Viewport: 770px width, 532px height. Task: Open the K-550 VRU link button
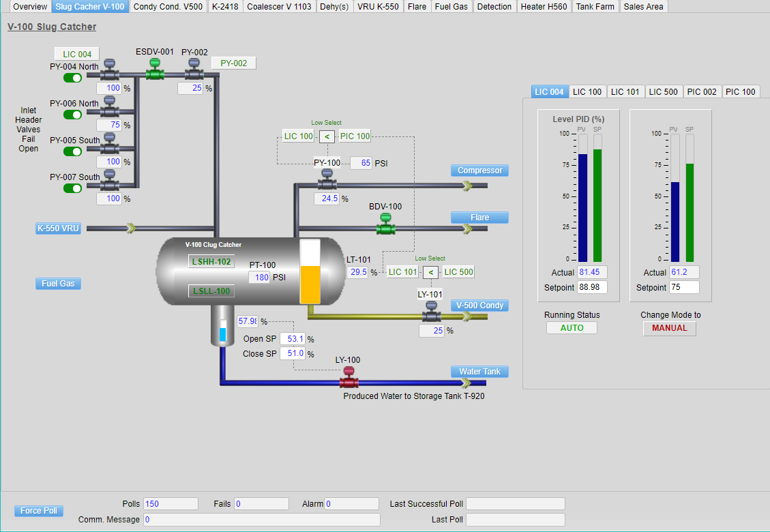pos(59,228)
